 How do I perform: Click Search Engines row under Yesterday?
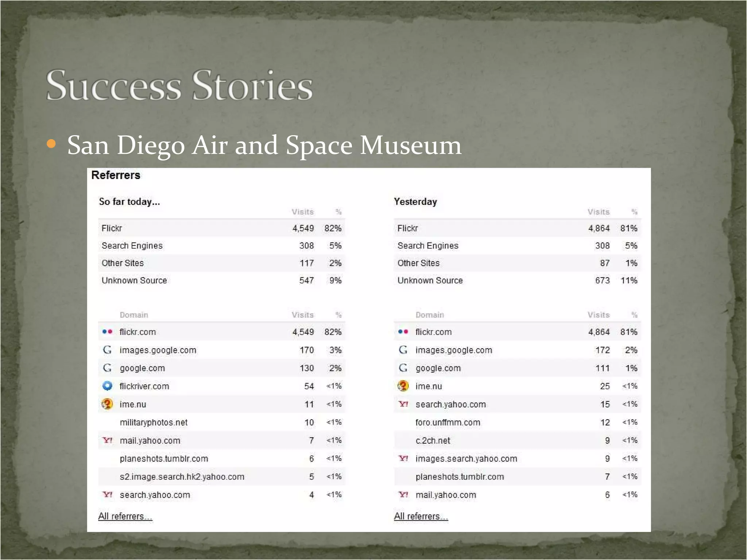pos(518,246)
